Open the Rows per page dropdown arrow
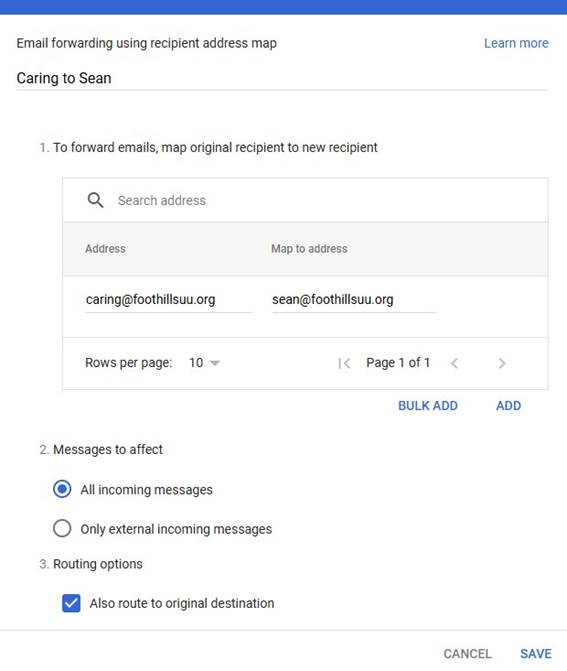 pyautogui.click(x=215, y=363)
